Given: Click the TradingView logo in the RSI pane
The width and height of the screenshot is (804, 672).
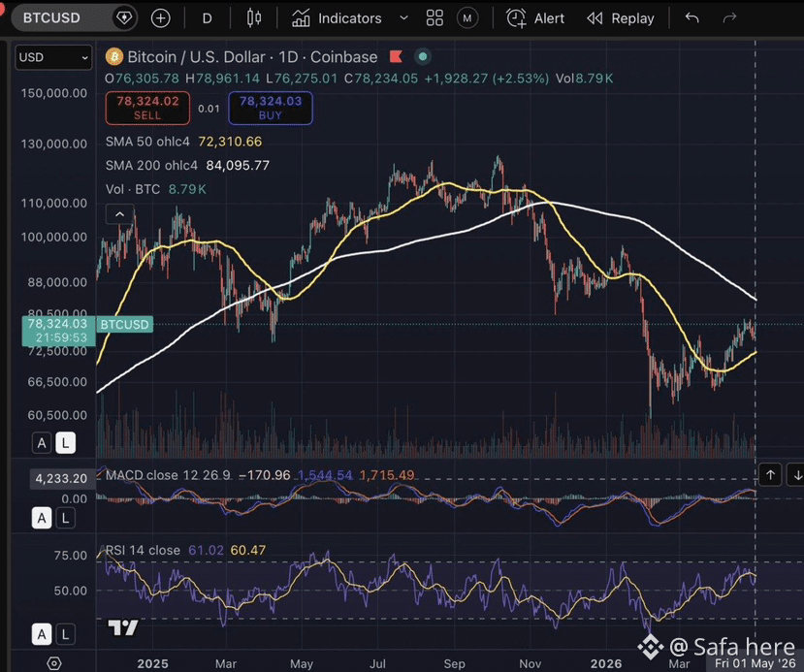Looking at the screenshot, I should pyautogui.click(x=123, y=627).
